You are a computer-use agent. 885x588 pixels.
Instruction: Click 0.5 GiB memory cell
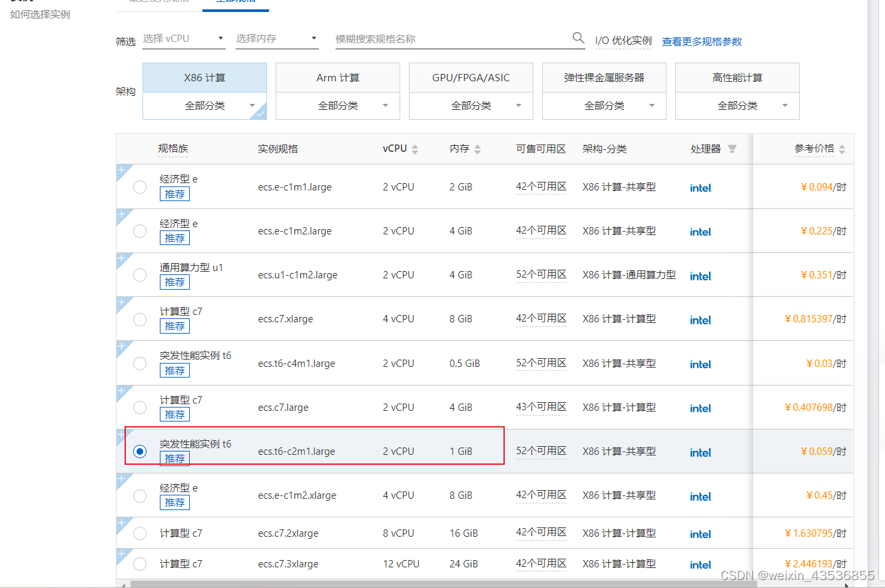465,364
